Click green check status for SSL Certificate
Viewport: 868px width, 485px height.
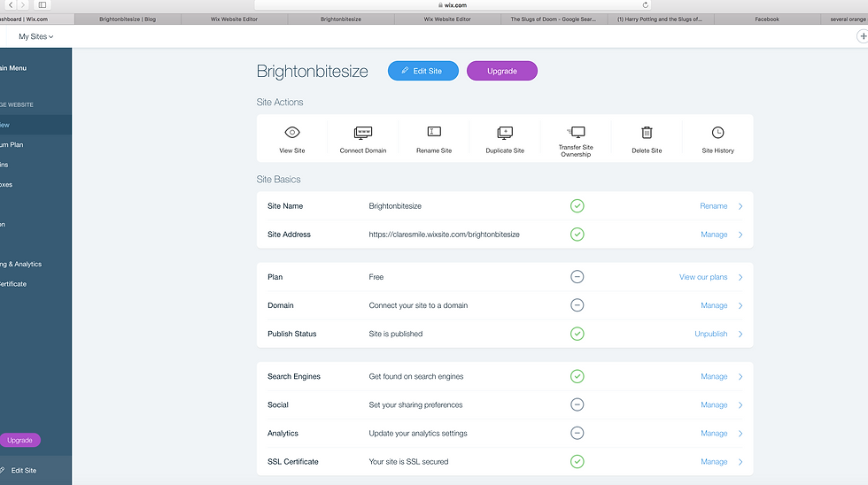point(577,462)
